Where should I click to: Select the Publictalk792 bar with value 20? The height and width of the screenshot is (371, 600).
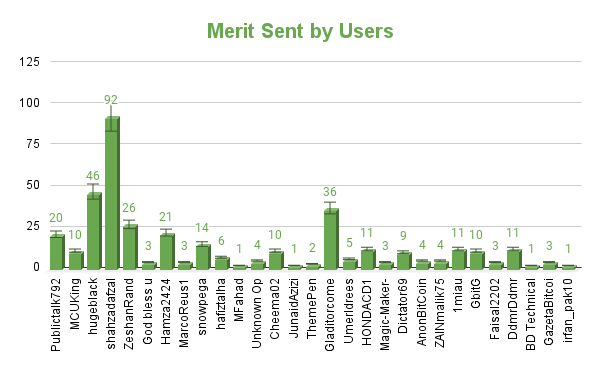click(x=57, y=252)
